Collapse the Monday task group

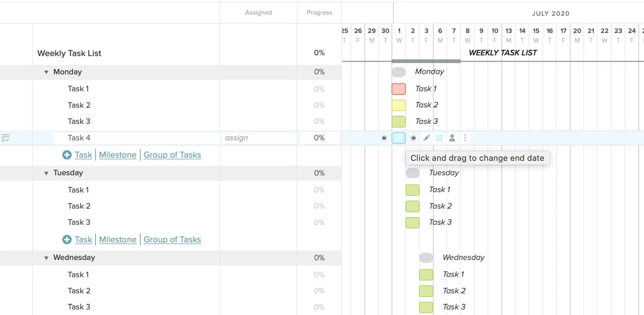point(46,72)
